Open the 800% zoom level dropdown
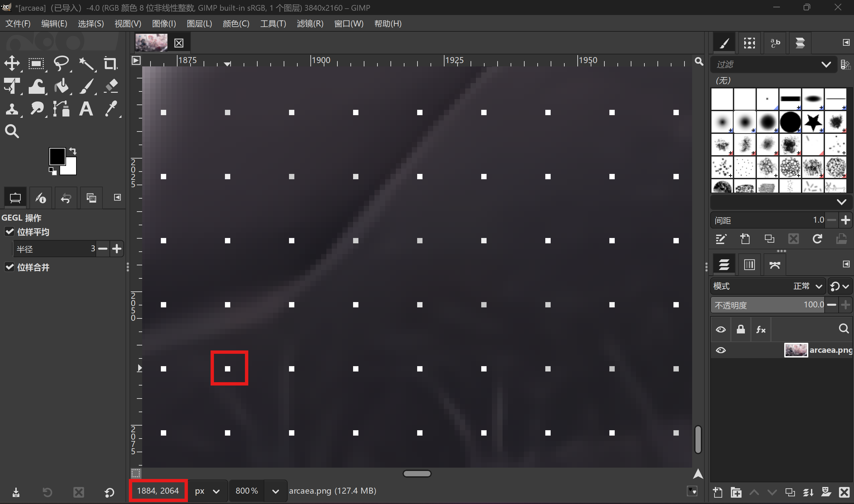 (275, 491)
